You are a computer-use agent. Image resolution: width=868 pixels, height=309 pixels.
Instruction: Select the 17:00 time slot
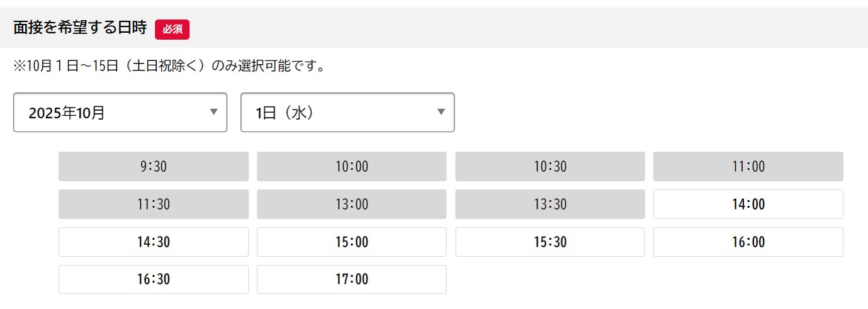(351, 279)
